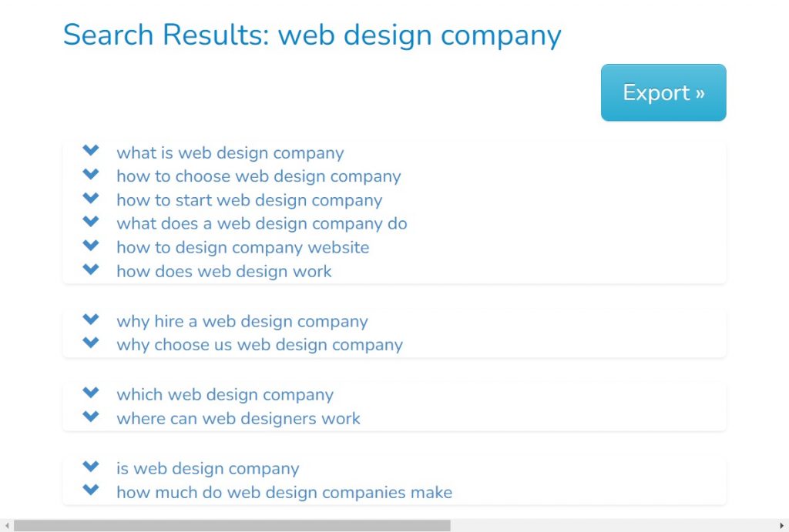Expand the "where can web designers work" chevron
The width and height of the screenshot is (789, 532).
(x=90, y=418)
